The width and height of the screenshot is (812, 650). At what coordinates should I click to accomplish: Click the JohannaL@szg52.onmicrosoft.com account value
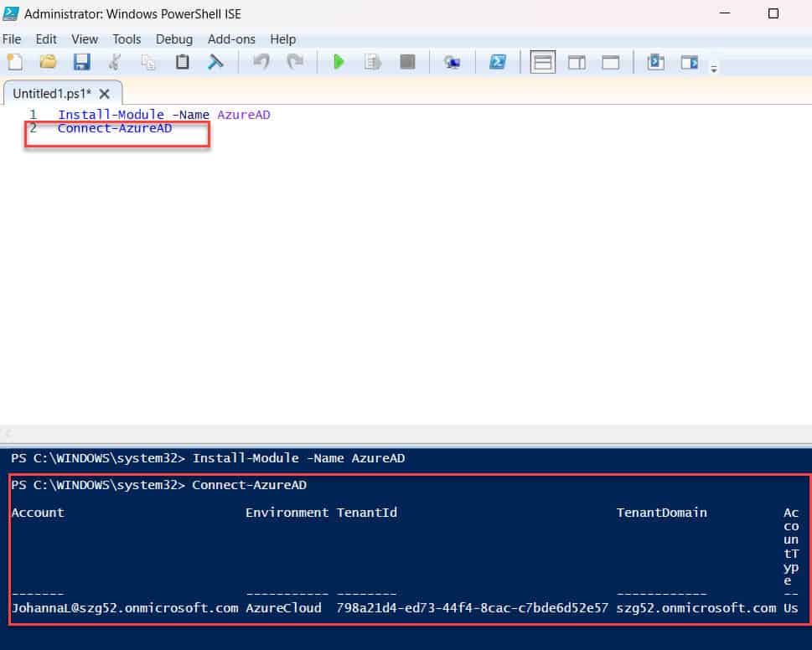pos(125,607)
